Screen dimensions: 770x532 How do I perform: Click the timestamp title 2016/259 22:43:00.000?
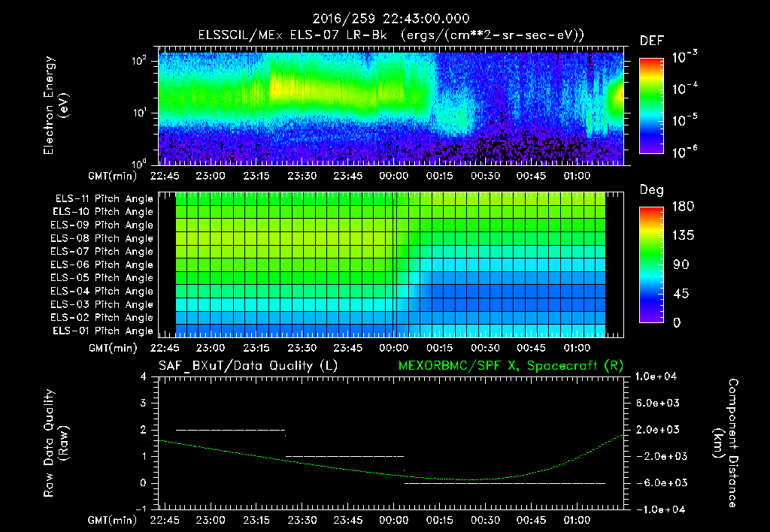(x=391, y=19)
